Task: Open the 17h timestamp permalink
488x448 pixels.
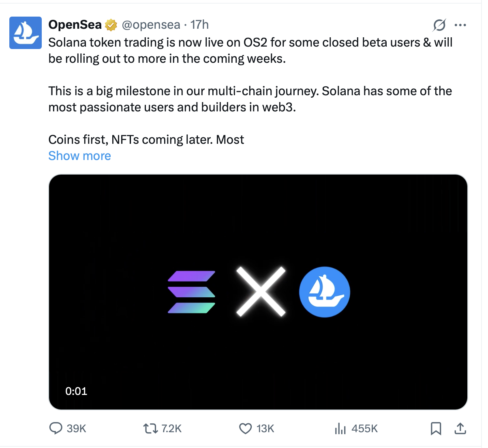Action: (x=199, y=25)
